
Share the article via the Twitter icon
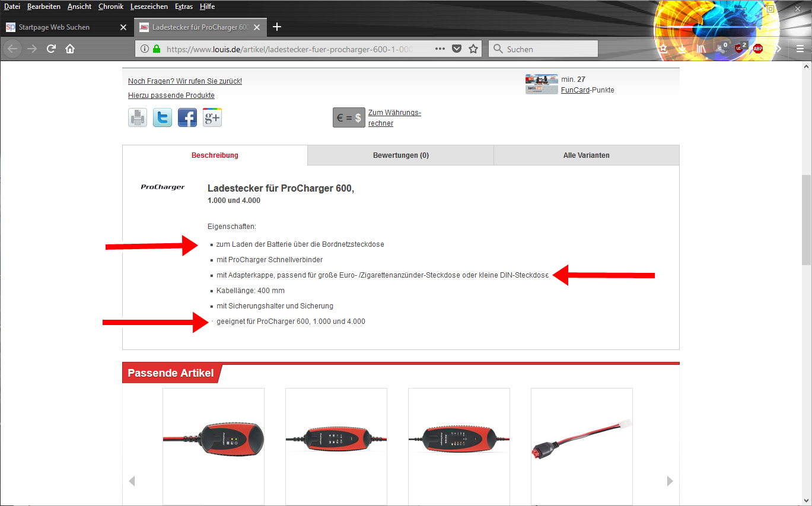[163, 117]
